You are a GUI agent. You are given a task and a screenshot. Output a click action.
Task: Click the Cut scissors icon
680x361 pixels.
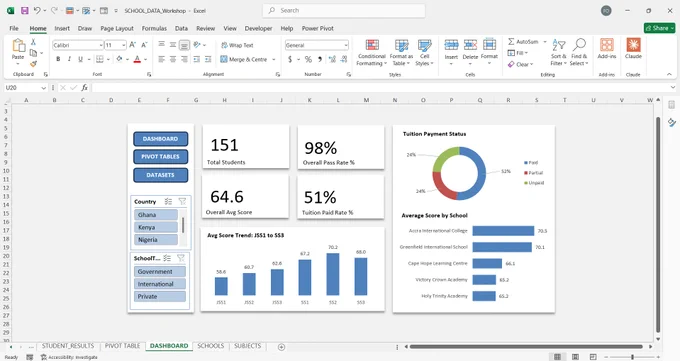(33, 42)
